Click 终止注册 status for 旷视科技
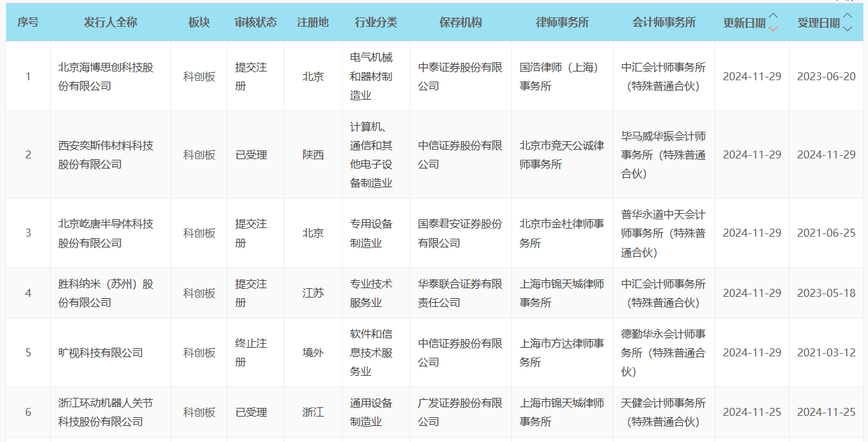Viewport: 868px width, 442px height. pos(251,352)
